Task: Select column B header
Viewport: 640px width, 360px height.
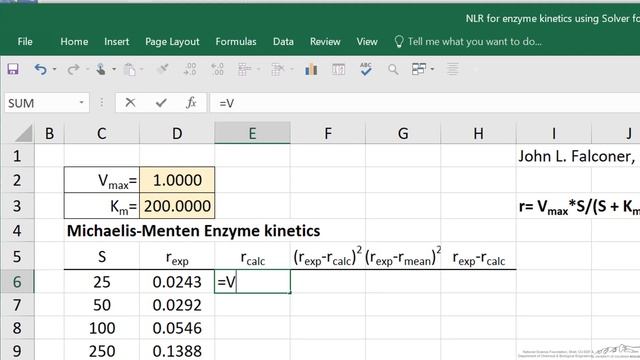Action: pos(49,133)
